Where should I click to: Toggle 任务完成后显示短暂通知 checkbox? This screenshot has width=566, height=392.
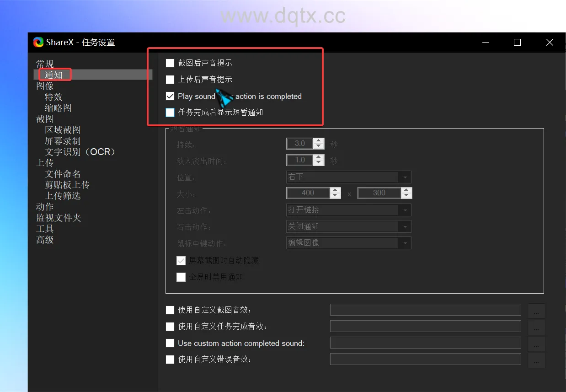[170, 113]
